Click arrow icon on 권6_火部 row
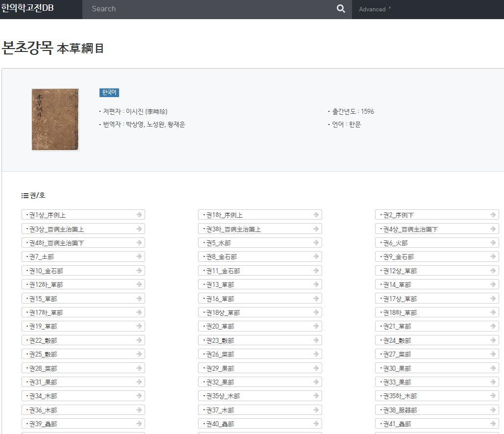504x434 pixels. click(x=493, y=243)
